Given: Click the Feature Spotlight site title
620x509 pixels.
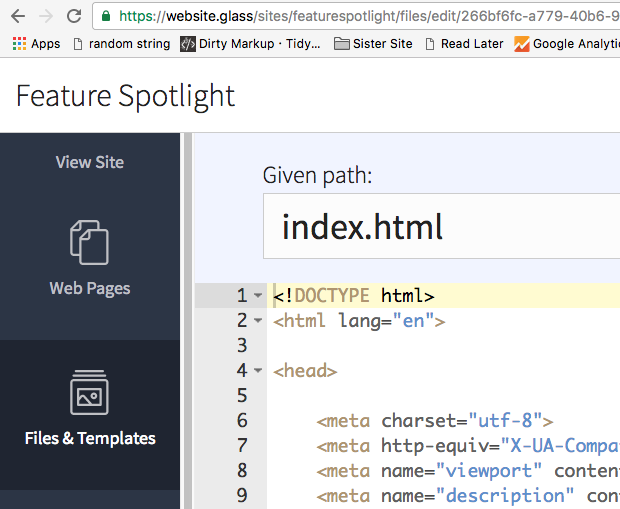Looking at the screenshot, I should (x=126, y=96).
